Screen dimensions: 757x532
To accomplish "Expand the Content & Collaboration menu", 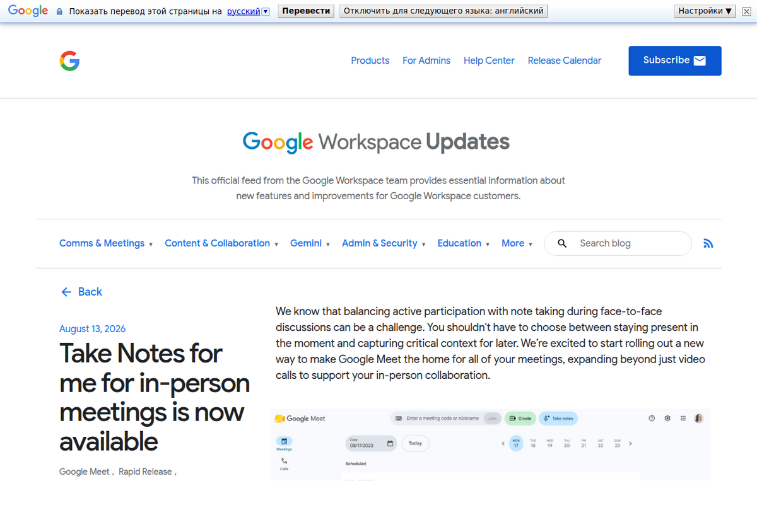I will [221, 243].
